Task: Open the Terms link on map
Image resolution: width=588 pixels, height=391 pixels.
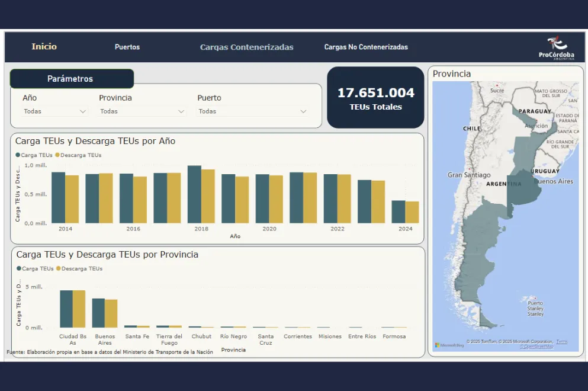Action: pos(561,341)
